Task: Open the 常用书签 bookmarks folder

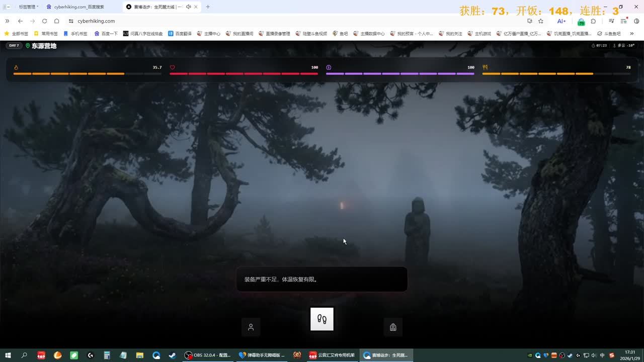Action: pos(46,34)
